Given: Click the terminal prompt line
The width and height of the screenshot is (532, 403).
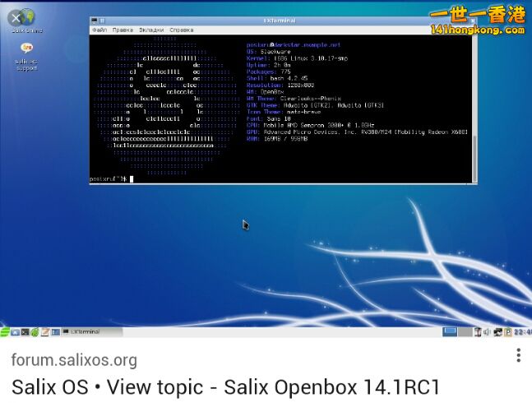Looking at the screenshot, I should click(x=111, y=178).
